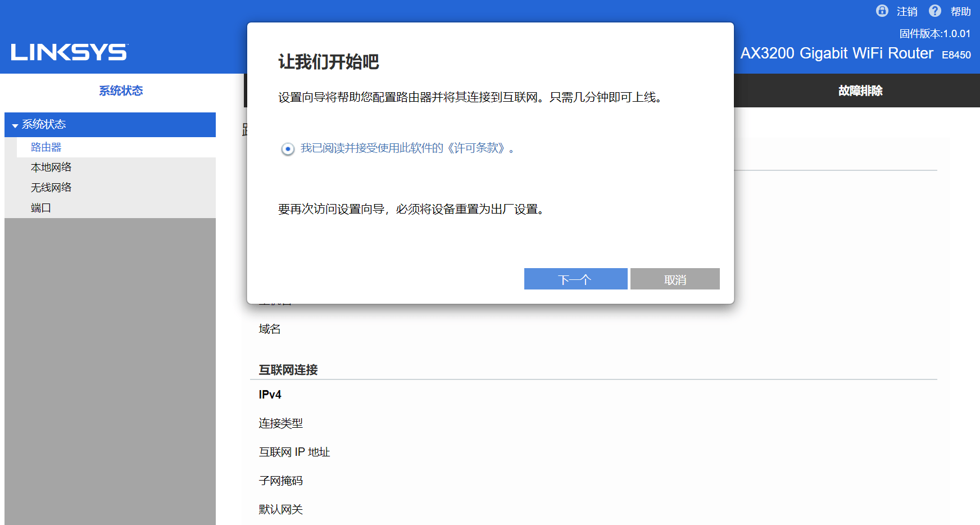Open the 系统状态 top tab
This screenshot has height=525, width=980.
point(121,90)
